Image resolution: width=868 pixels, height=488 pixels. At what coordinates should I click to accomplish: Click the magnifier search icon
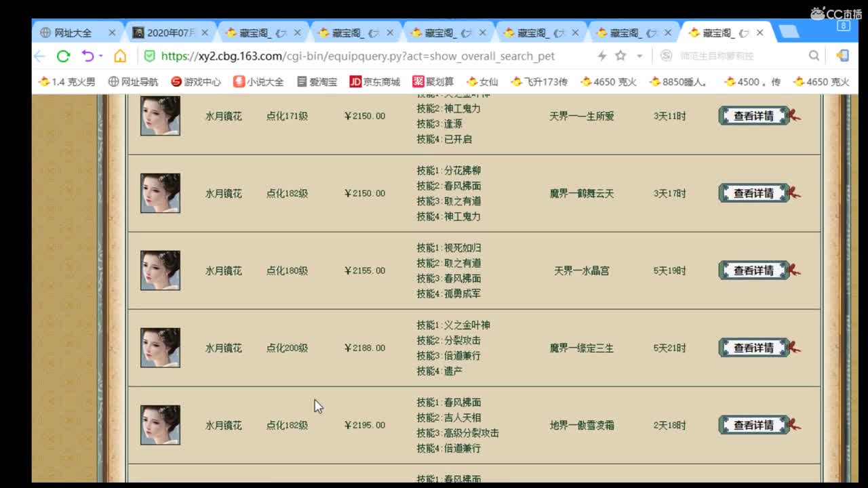pyautogui.click(x=814, y=56)
